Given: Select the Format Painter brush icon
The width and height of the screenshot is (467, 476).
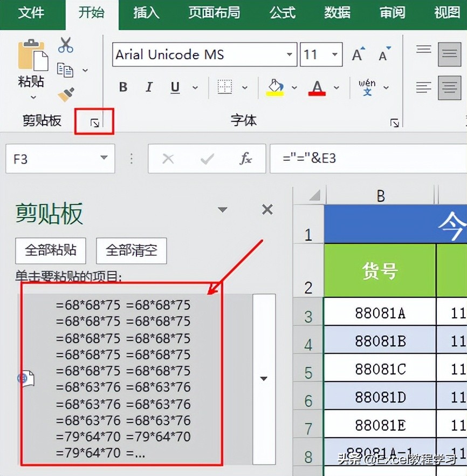Looking at the screenshot, I should pos(66,94).
